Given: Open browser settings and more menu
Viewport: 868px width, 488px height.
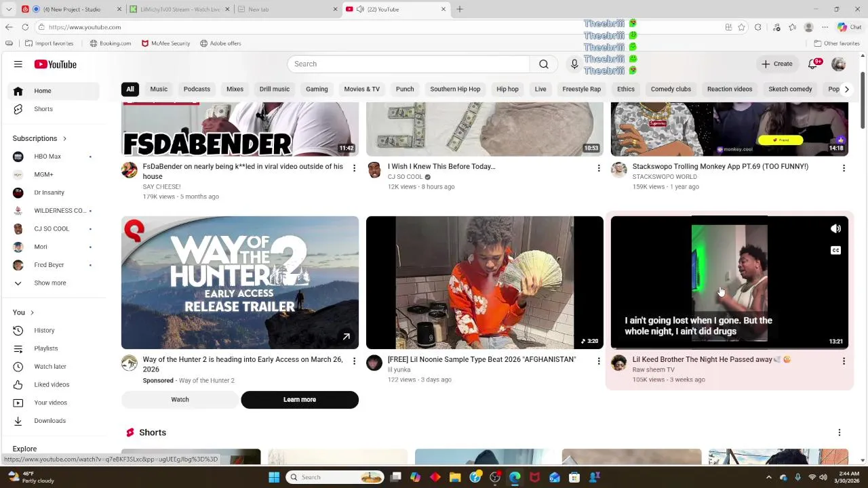Looking at the screenshot, I should (825, 27).
